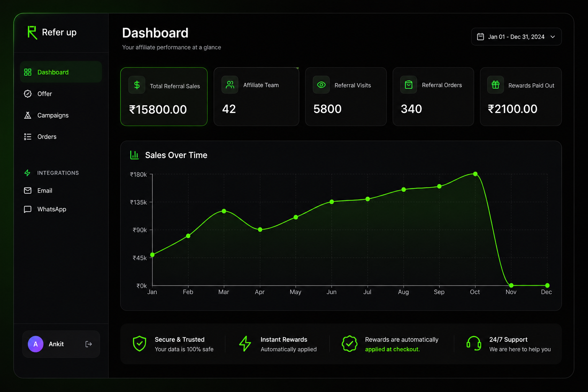The width and height of the screenshot is (588, 392).
Task: Click the June data point on chart
Action: (x=332, y=202)
